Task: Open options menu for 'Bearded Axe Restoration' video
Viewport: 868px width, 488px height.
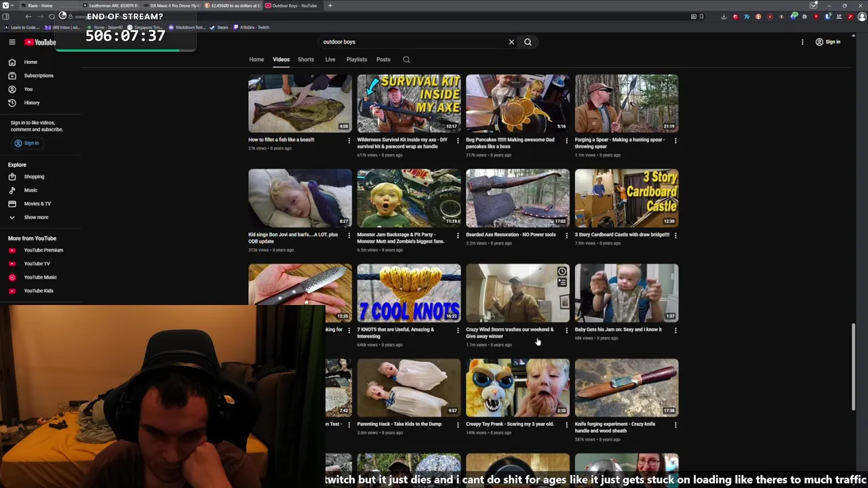Action: pos(567,236)
